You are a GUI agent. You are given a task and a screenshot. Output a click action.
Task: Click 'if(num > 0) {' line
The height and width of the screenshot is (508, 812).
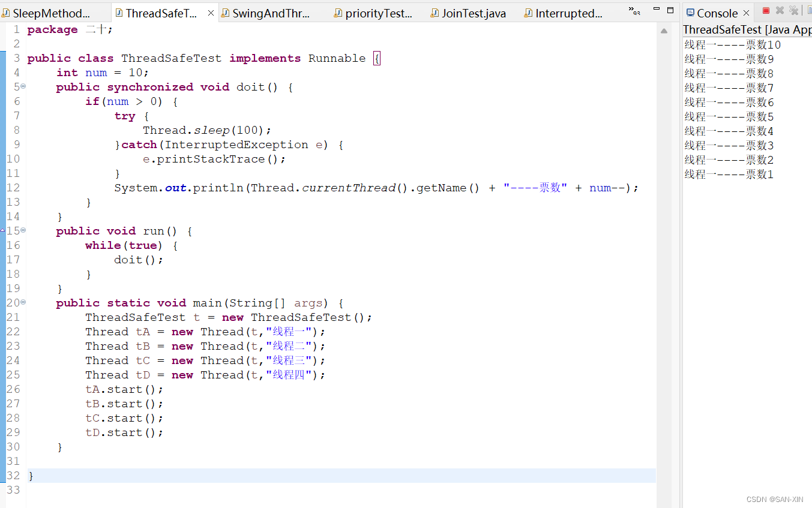(x=131, y=101)
